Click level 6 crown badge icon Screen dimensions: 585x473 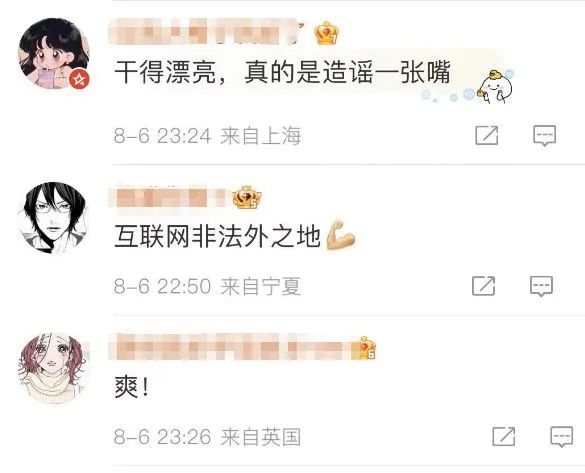[x=367, y=348]
